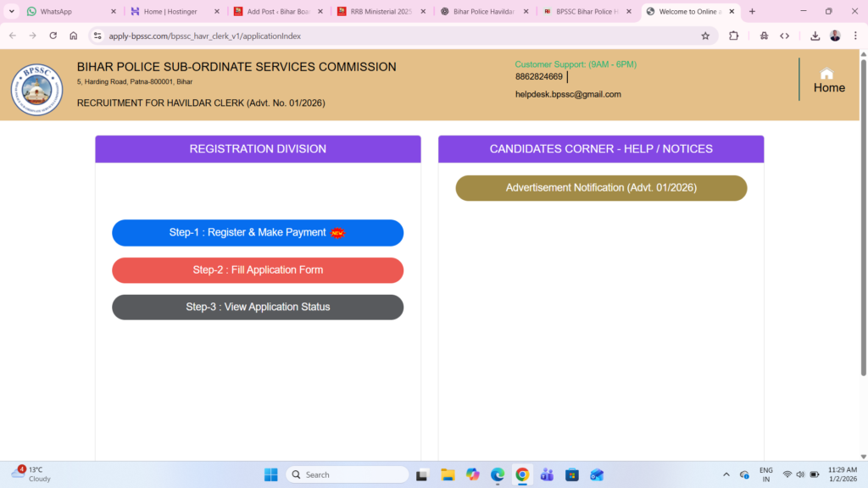Click Step-2 Fill Application Form
The image size is (868, 488).
[x=258, y=269]
